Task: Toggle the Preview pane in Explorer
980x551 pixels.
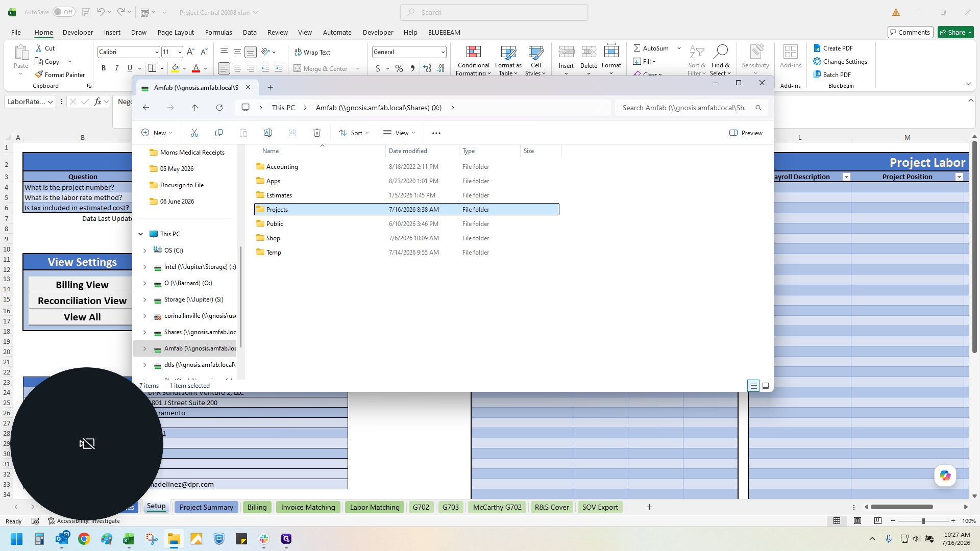Action: tap(746, 133)
